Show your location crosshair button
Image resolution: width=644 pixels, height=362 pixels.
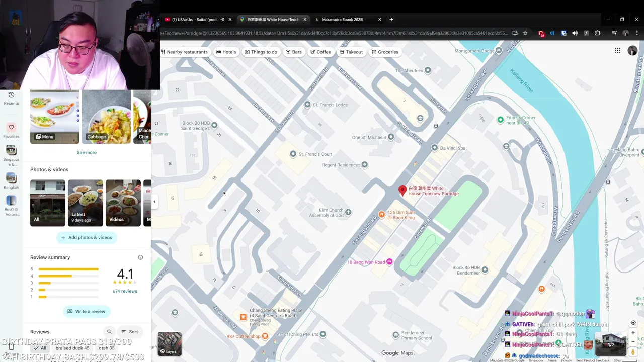633,323
